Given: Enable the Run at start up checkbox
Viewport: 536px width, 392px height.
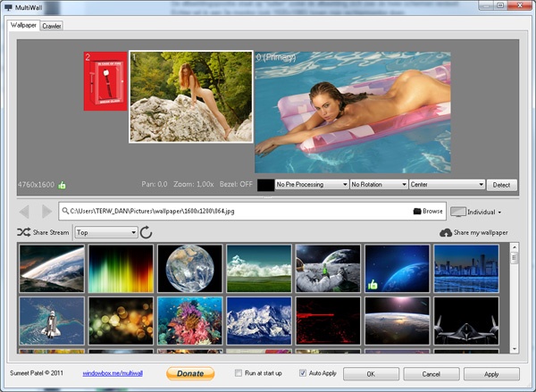Looking at the screenshot, I should point(239,373).
